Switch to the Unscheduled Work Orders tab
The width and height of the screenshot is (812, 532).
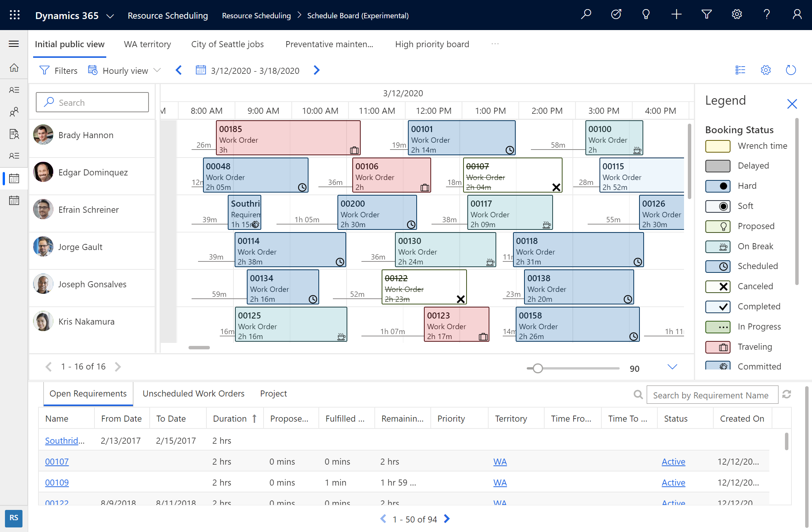tap(193, 393)
